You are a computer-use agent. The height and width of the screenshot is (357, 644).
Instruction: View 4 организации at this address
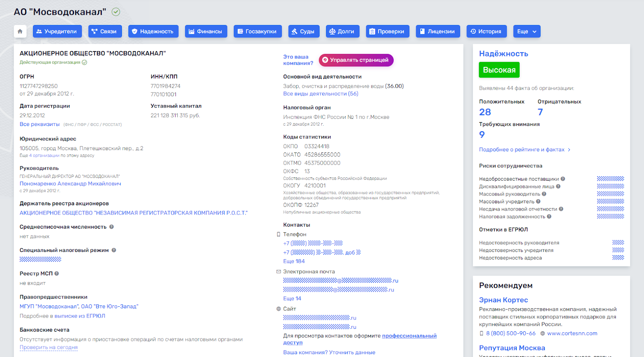tap(44, 156)
